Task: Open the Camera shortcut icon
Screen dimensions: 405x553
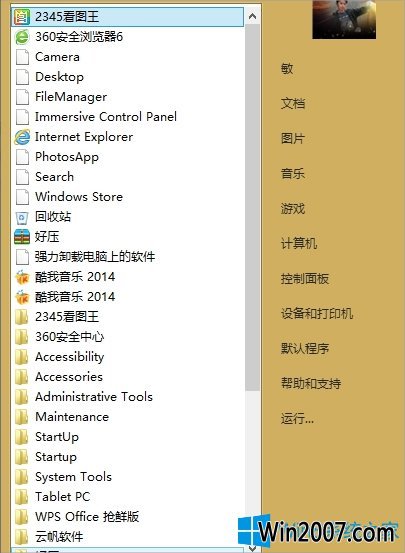Action: [22, 57]
